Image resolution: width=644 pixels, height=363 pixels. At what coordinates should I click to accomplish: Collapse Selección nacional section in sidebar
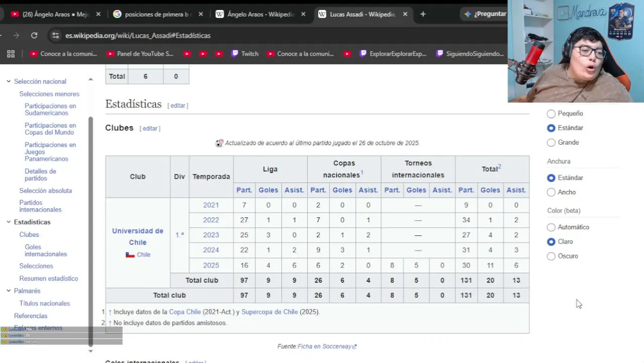pyautogui.click(x=9, y=81)
